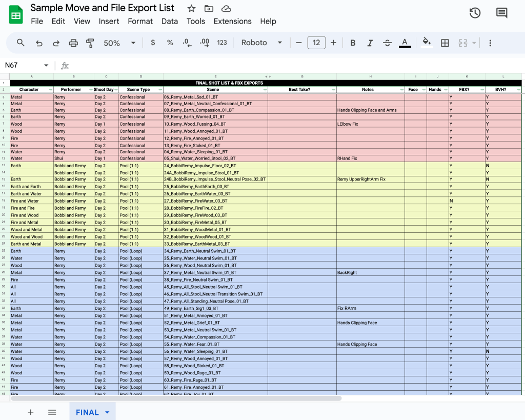Image resolution: width=525 pixels, height=420 pixels.
Task: Open the comments icon
Action: (501, 13)
